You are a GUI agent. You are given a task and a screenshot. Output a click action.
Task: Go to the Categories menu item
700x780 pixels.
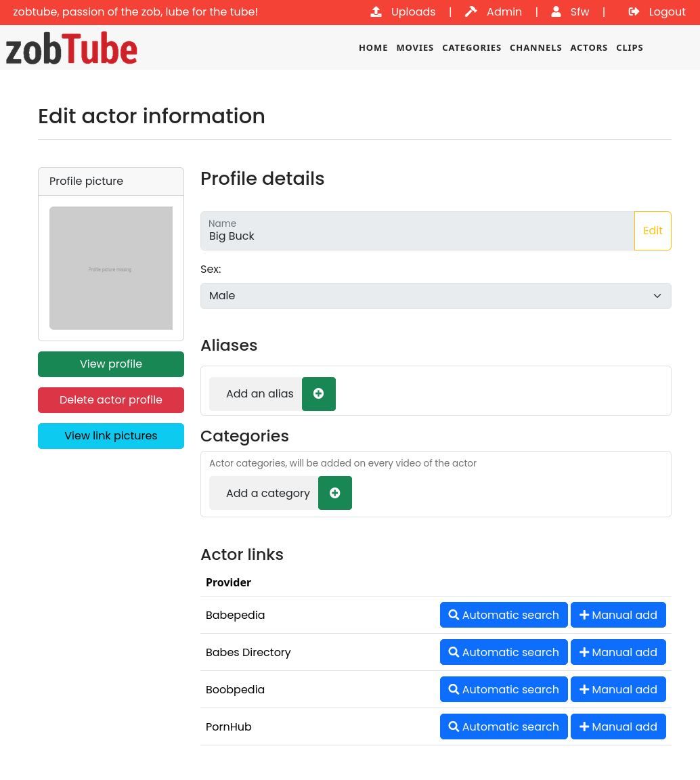coord(472,48)
